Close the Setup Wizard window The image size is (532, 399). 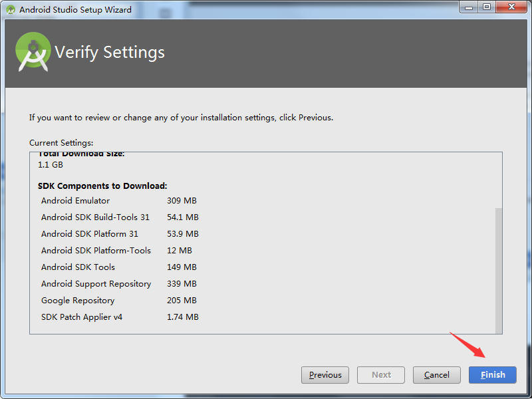[x=511, y=7]
